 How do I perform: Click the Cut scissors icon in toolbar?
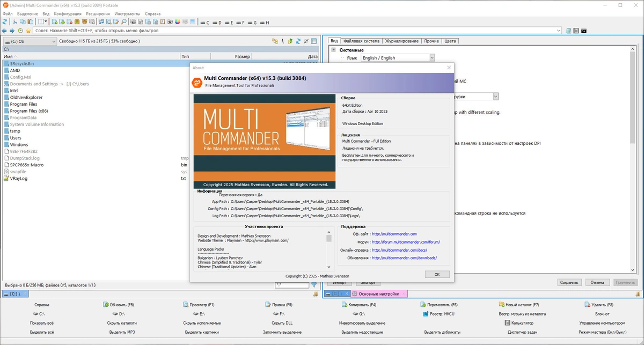click(15, 22)
